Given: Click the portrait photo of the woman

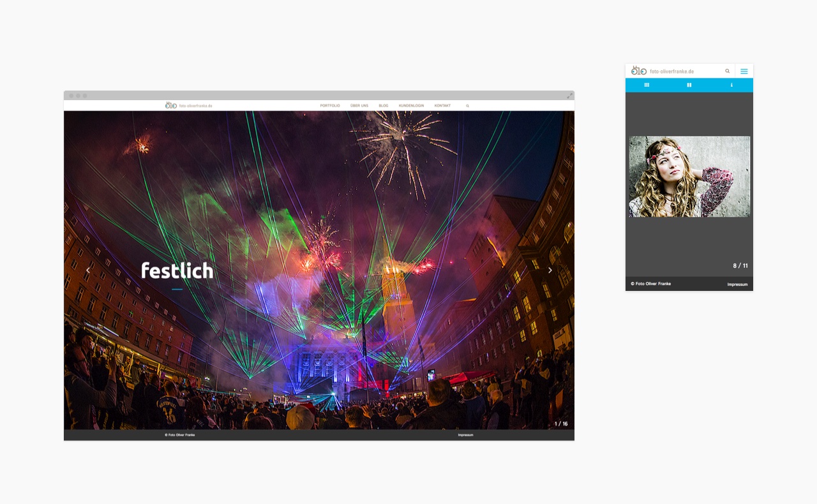Looking at the screenshot, I should tap(689, 177).
